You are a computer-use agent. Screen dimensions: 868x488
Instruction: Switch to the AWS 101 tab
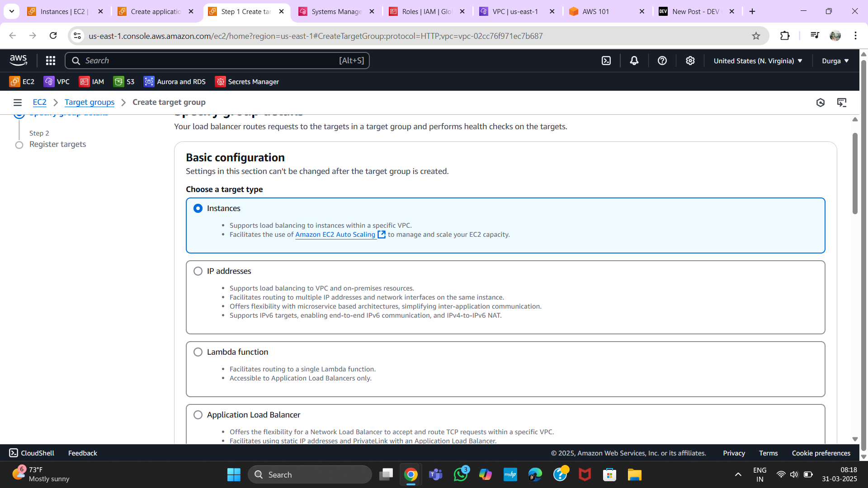click(608, 11)
